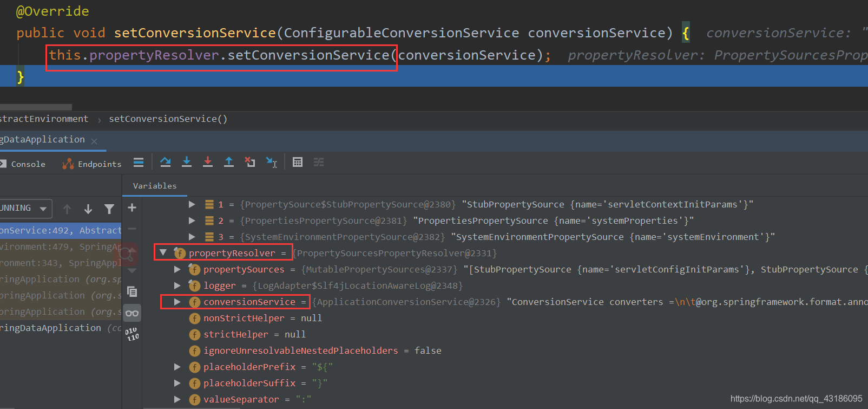The image size is (868, 409).
Task: Drop the current frame
Action: pos(250,162)
